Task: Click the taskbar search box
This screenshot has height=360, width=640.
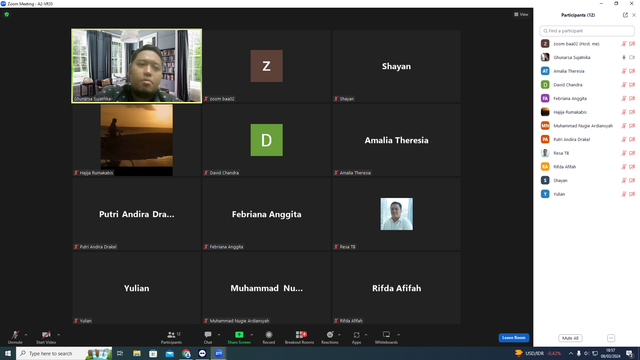Action: [x=64, y=353]
